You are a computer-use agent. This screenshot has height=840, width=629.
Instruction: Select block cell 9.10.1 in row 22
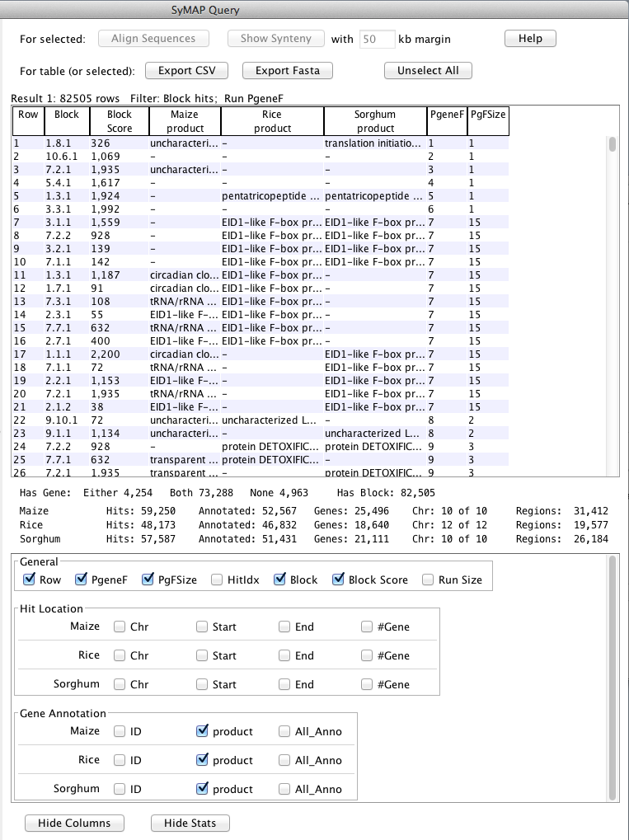[67, 420]
